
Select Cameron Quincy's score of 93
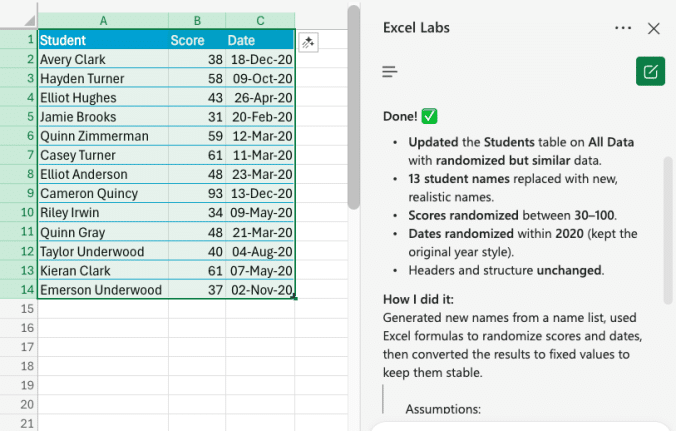(197, 193)
